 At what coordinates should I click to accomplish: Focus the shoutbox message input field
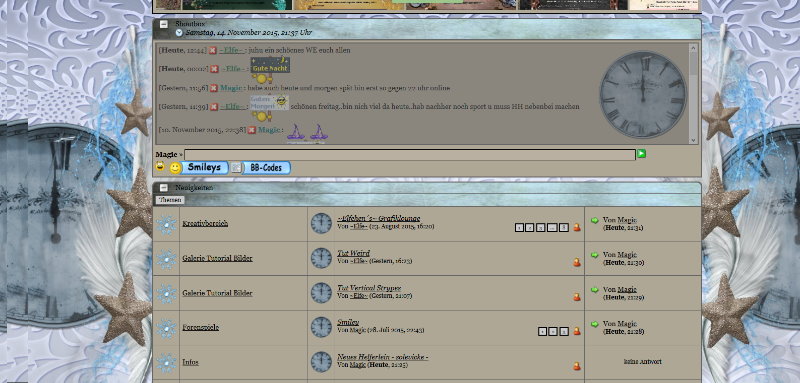tap(410, 155)
